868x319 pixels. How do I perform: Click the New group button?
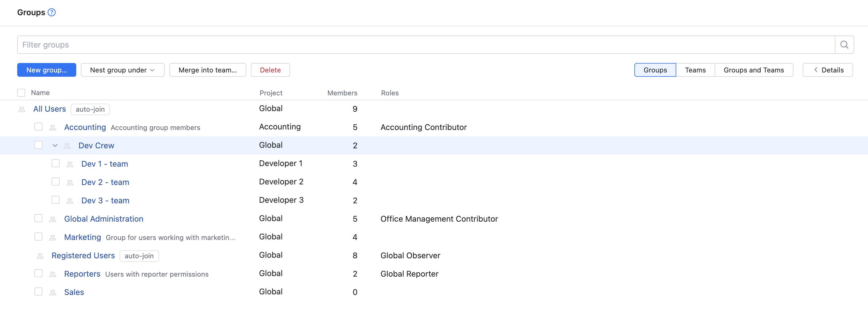click(46, 70)
